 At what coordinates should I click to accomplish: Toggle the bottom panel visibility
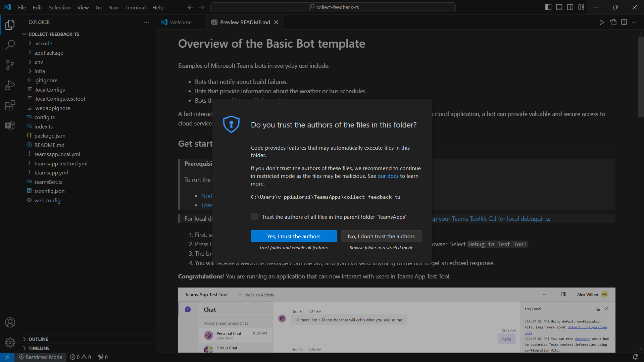(x=559, y=7)
